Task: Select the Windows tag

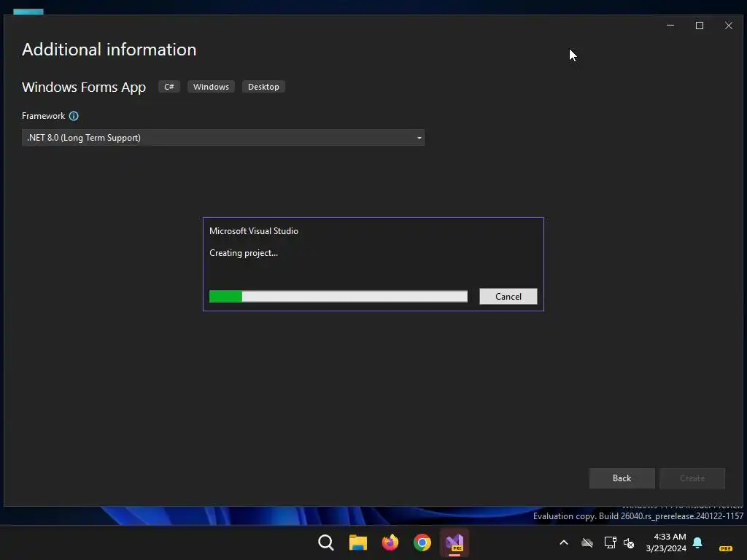Action: [x=211, y=87]
